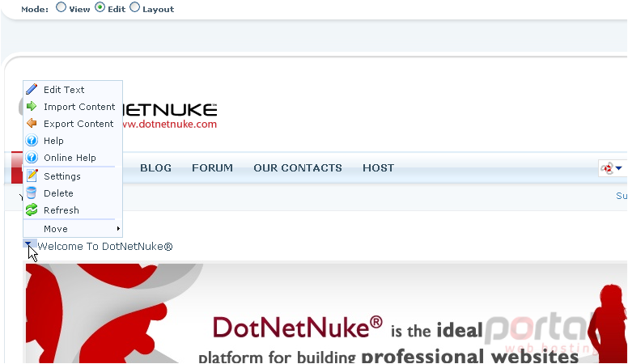Click the DotNetNuke banner image
628x364 pixels.
click(x=326, y=313)
